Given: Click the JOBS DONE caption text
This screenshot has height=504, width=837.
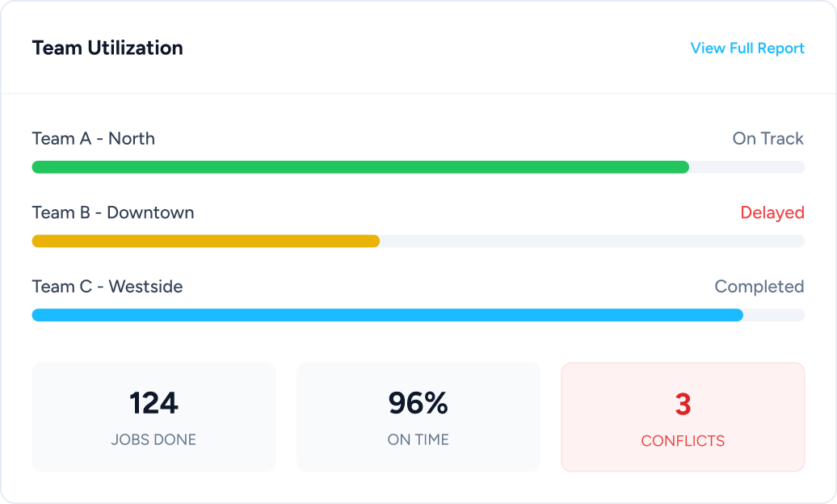Looking at the screenshot, I should pyautogui.click(x=154, y=440).
